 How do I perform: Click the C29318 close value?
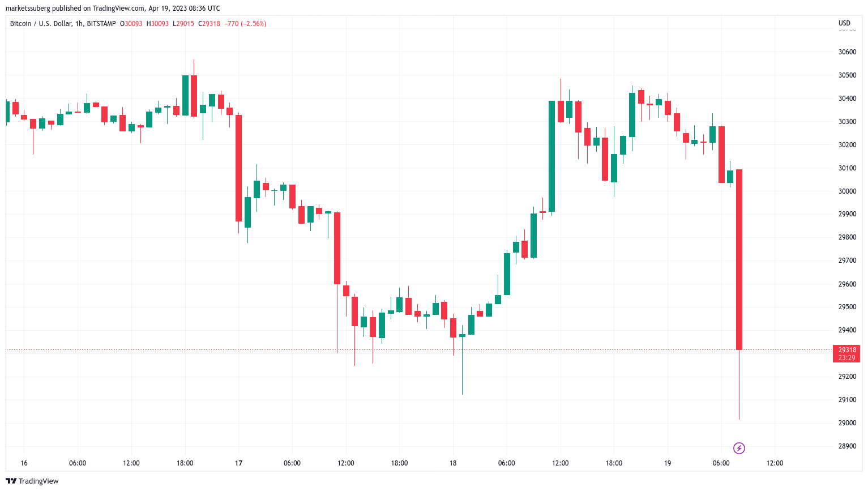click(x=209, y=24)
